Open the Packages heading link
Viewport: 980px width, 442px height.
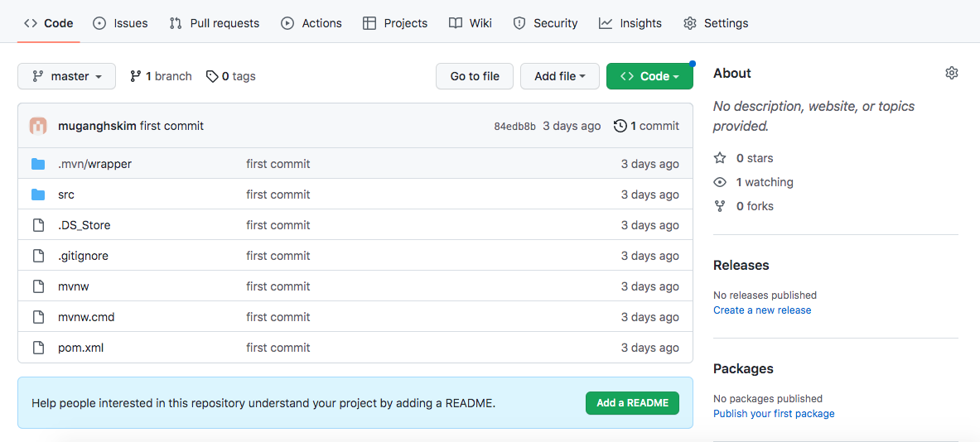(743, 369)
